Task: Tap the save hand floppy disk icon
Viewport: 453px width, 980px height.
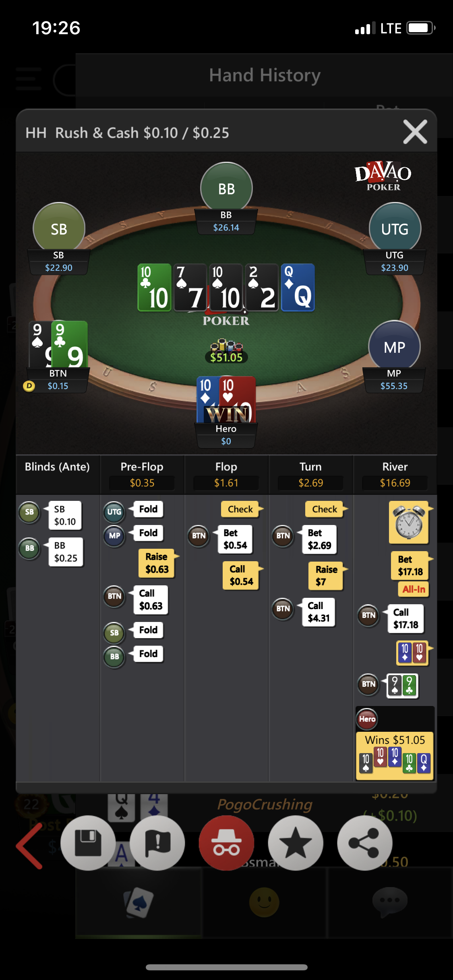Action: coord(88,843)
